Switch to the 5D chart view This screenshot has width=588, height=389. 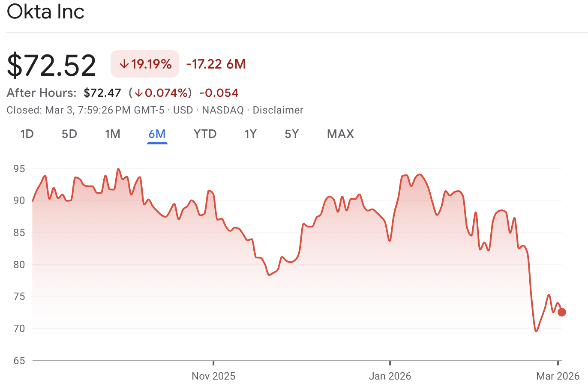point(69,134)
